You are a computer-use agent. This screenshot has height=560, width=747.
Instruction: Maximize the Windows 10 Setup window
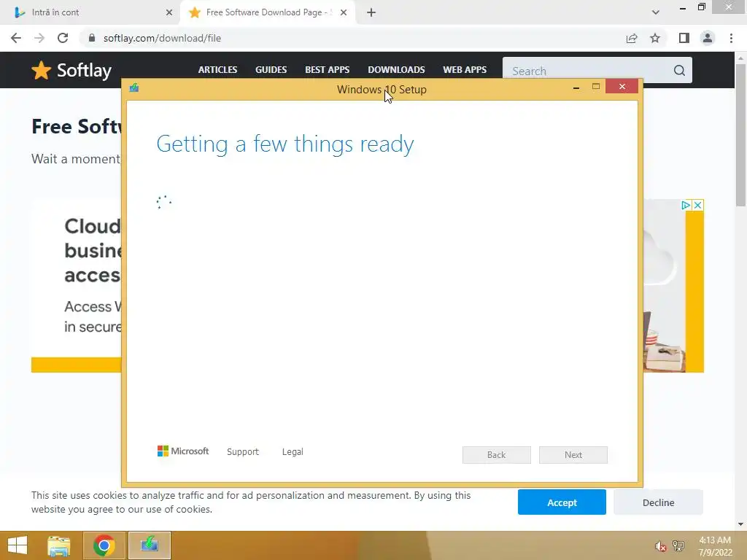[x=596, y=87]
